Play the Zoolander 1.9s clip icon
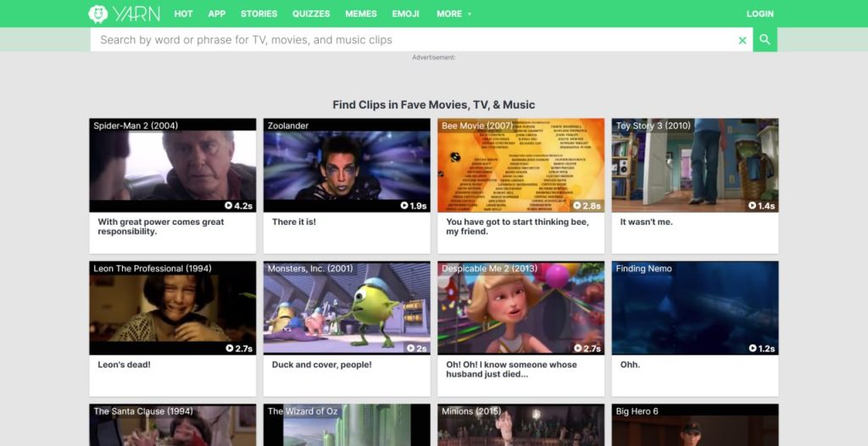The width and height of the screenshot is (868, 446). point(404,205)
